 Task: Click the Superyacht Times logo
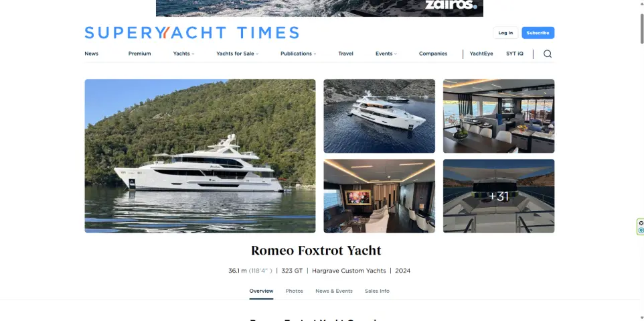click(192, 33)
